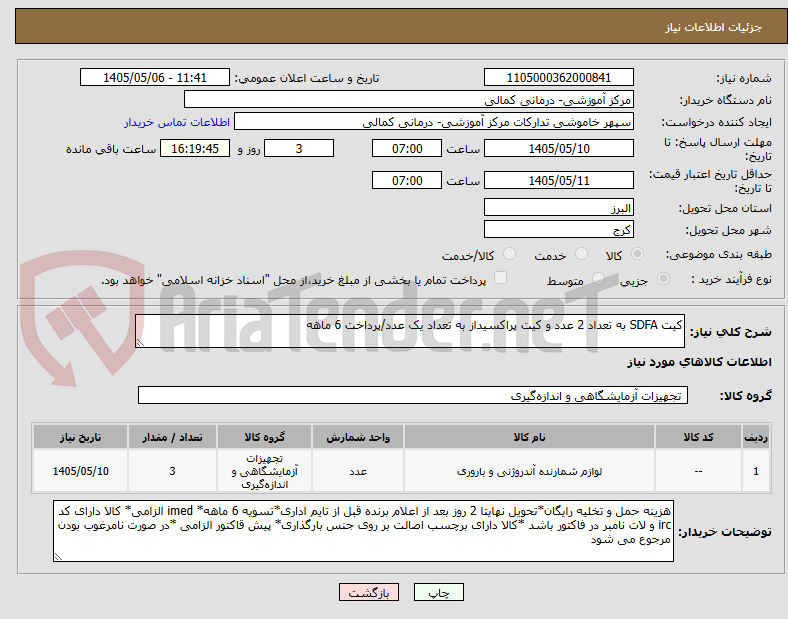The height and width of the screenshot is (619, 788).
Task: Select the کالا/خدمت radio button
Action: click(510, 254)
